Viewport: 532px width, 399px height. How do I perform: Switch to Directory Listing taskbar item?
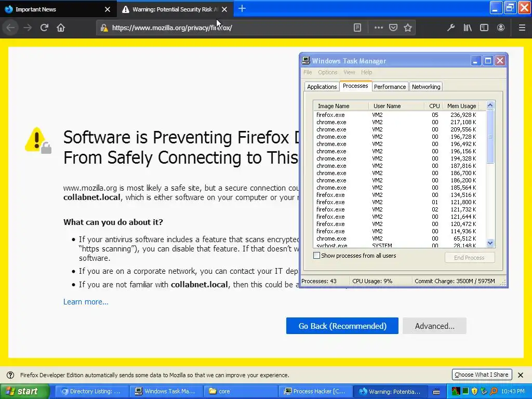91,391
